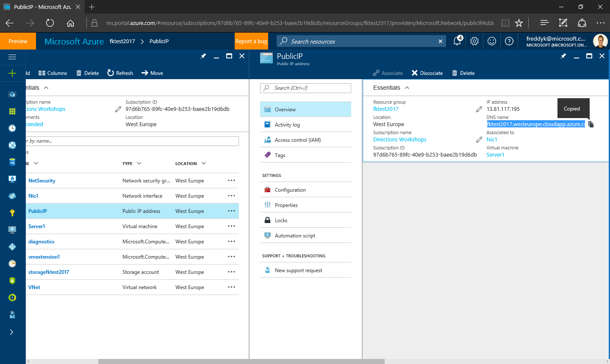Sort by the TYPE column chevron
This screenshot has width=610, height=364.
click(139, 163)
